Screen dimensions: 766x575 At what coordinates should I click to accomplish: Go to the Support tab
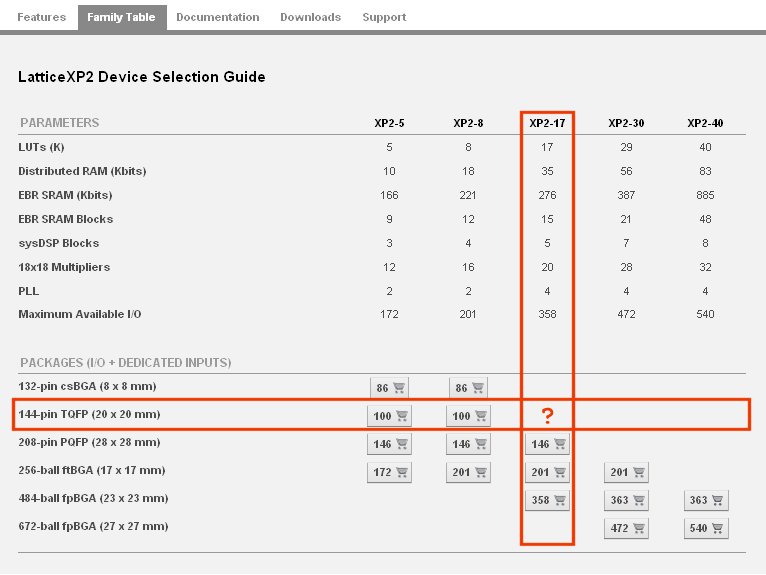(384, 17)
